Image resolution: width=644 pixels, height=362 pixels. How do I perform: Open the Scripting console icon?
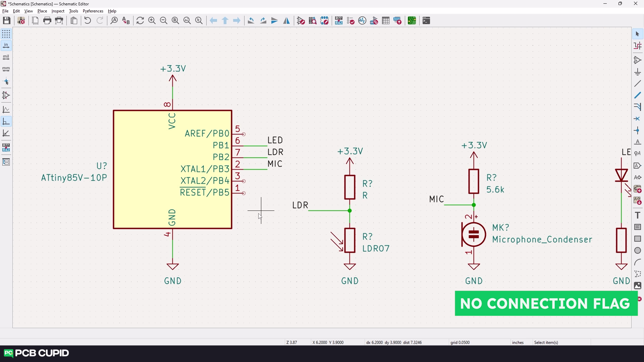pos(426,21)
